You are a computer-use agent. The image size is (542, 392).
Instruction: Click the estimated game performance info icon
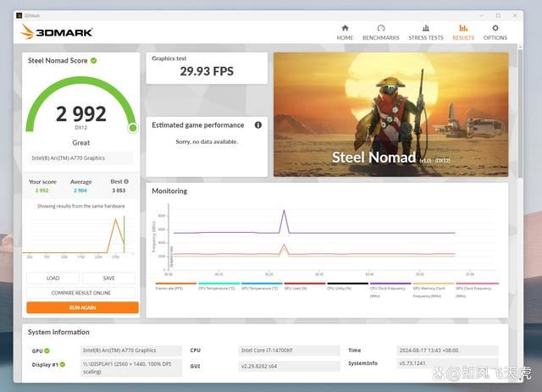(x=258, y=125)
